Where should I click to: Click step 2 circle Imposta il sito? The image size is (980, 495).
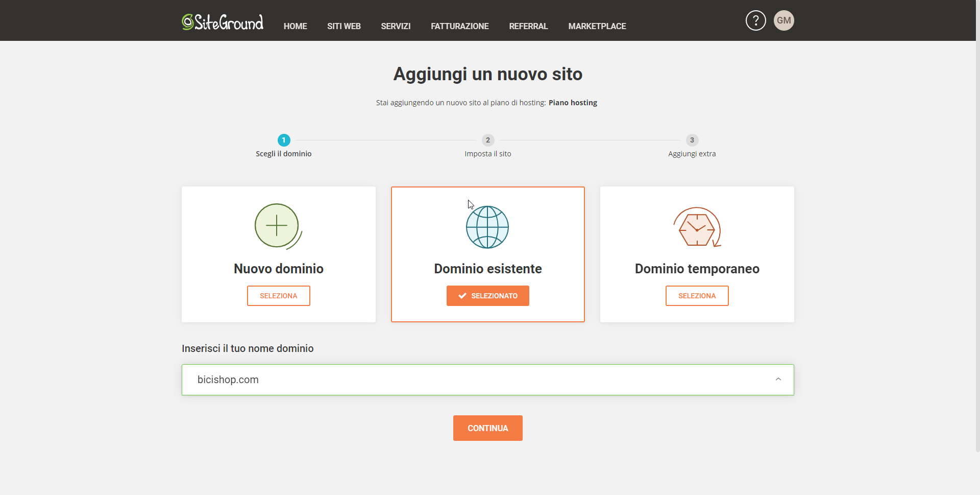coord(488,140)
